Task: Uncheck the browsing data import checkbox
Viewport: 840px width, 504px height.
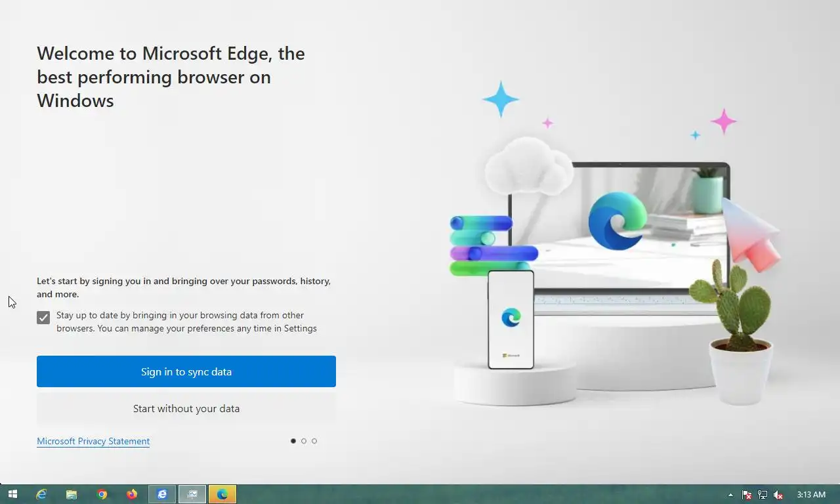Action: (x=43, y=318)
